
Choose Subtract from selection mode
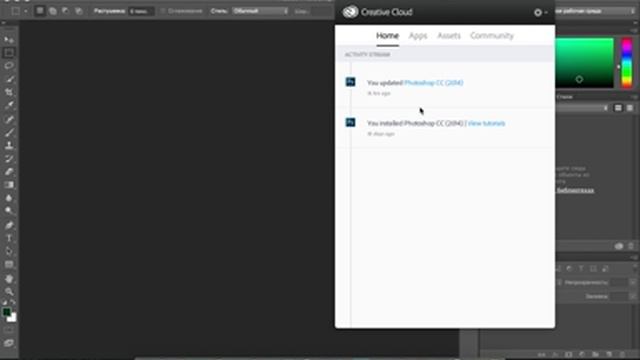click(x=66, y=11)
